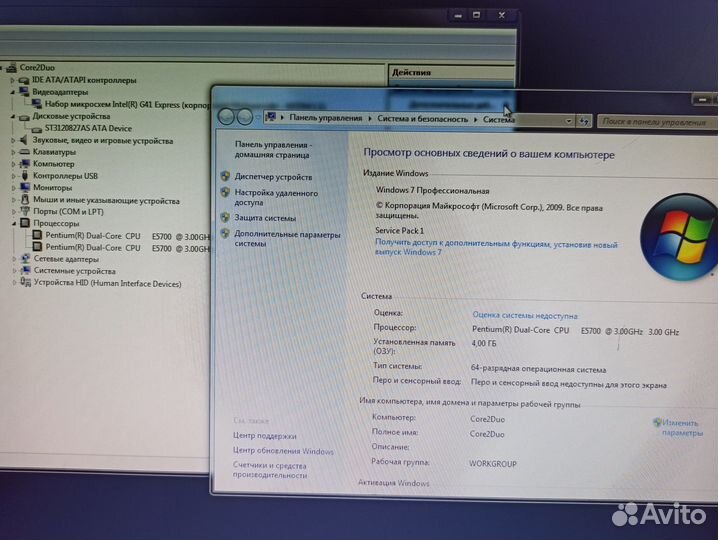This screenshot has height=540, width=718.
Task: Select the Windows 7 Профессиональная edition text
Action: point(432,190)
